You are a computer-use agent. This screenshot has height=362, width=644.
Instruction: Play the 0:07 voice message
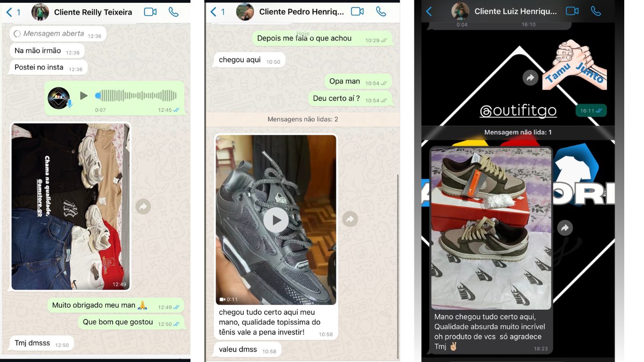[84, 96]
